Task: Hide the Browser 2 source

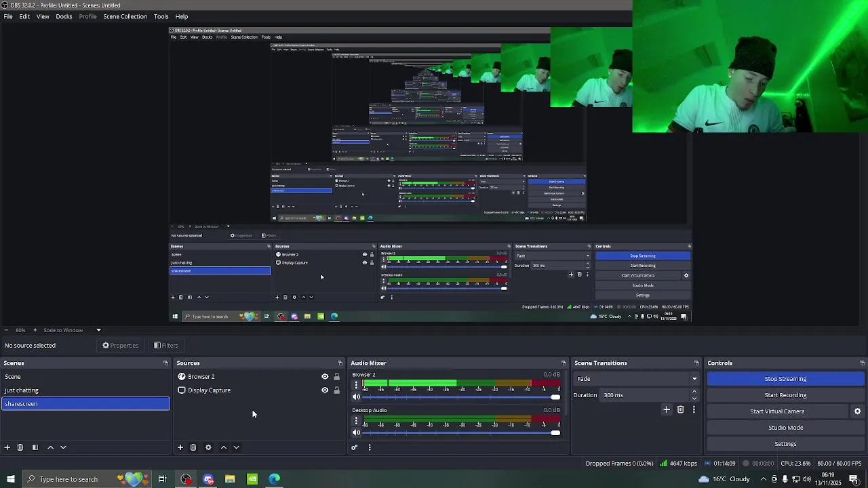Action: [x=325, y=377]
